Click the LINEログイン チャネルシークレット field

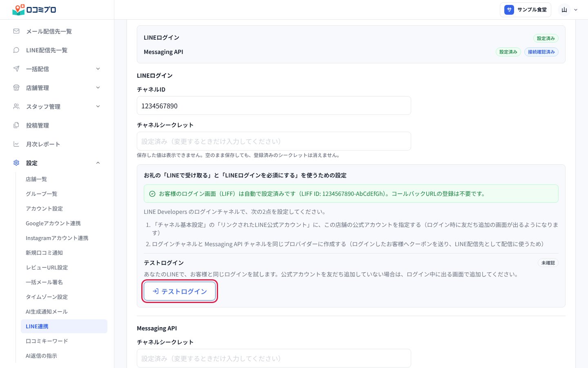274,141
